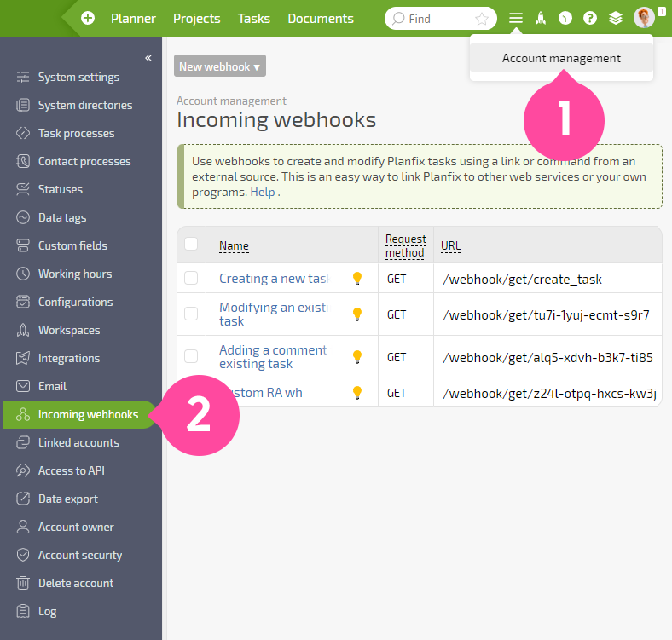Click the Data tags icon
This screenshot has width=672, height=640.
coord(23,217)
